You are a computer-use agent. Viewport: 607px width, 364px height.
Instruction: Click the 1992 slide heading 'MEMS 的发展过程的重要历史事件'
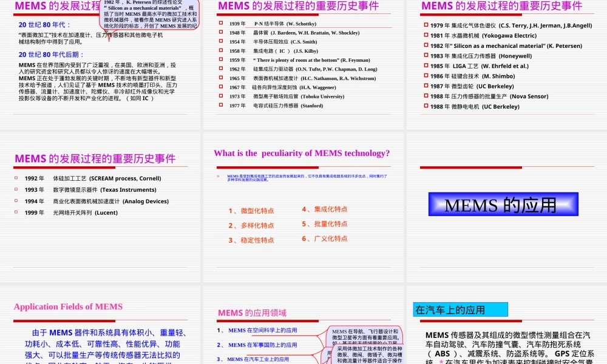pyautogui.click(x=95, y=158)
